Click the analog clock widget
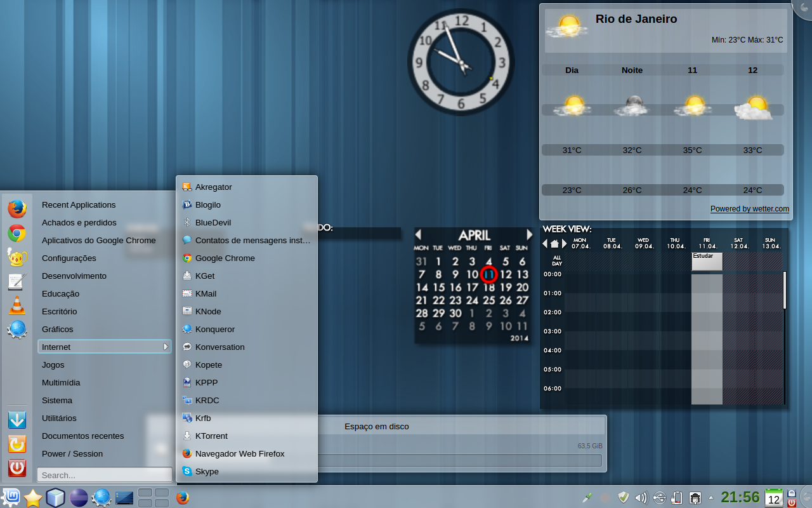 (x=461, y=62)
